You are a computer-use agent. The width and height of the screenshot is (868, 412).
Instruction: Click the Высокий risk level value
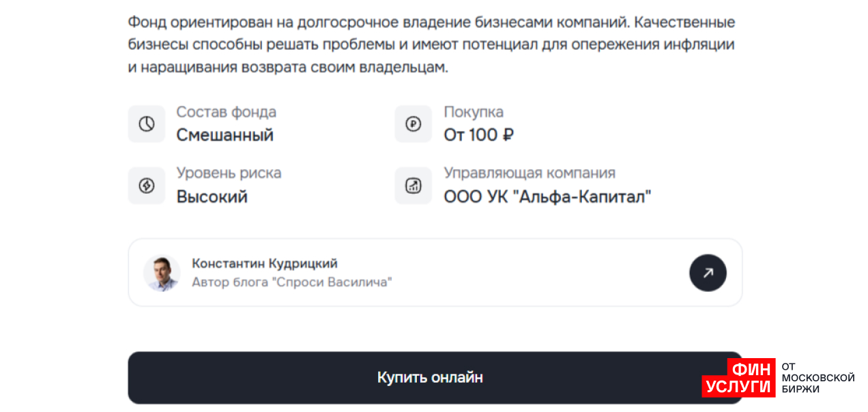[212, 197]
